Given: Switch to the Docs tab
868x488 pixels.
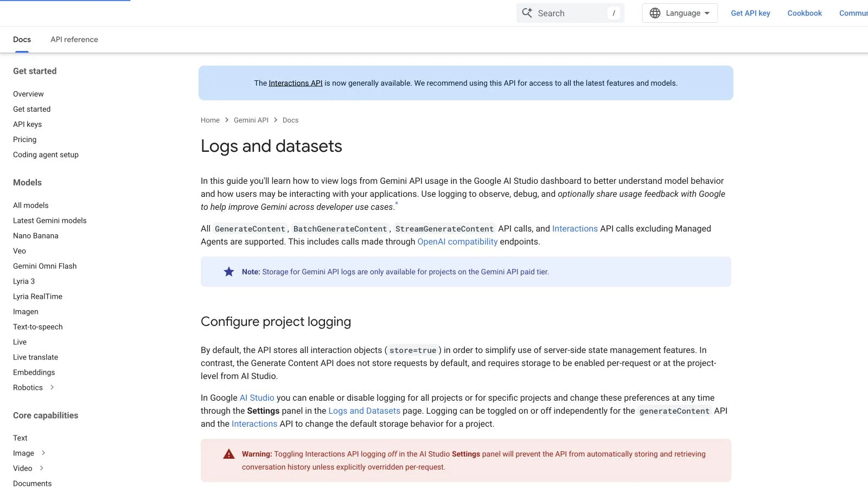Looking at the screenshot, I should click(22, 40).
